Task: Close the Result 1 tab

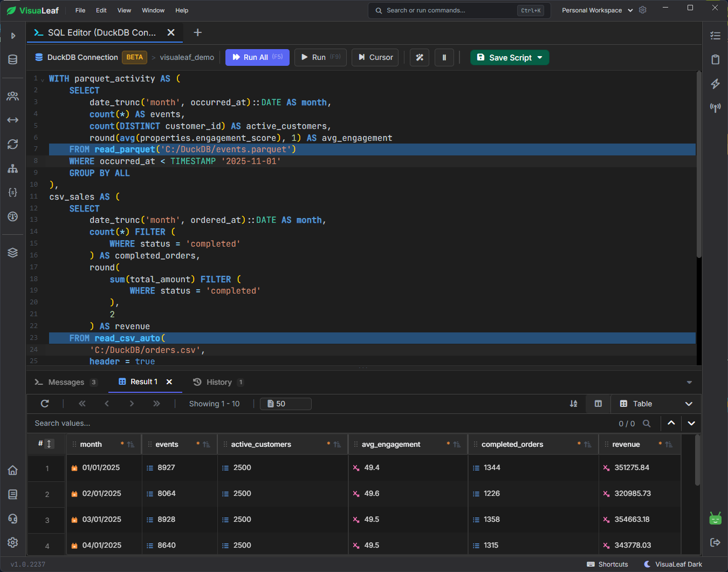Action: point(169,382)
